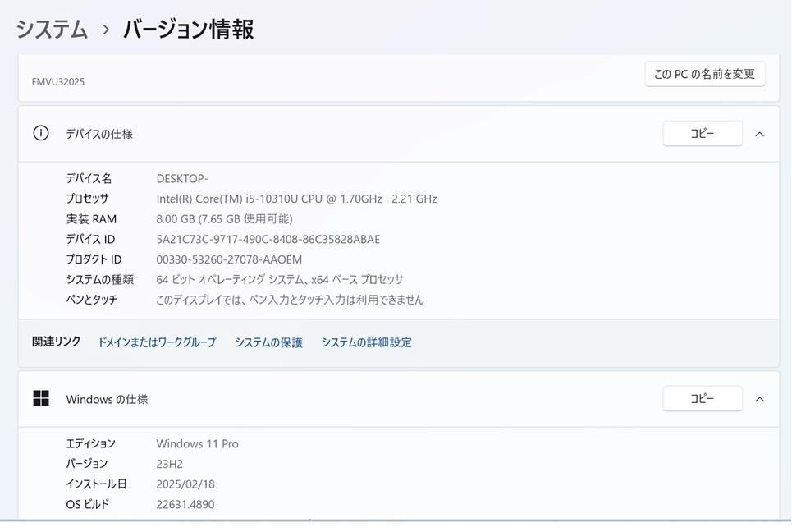
Task: Select the product ID value 00330-53260-27078-AAOEM
Action: click(x=229, y=259)
